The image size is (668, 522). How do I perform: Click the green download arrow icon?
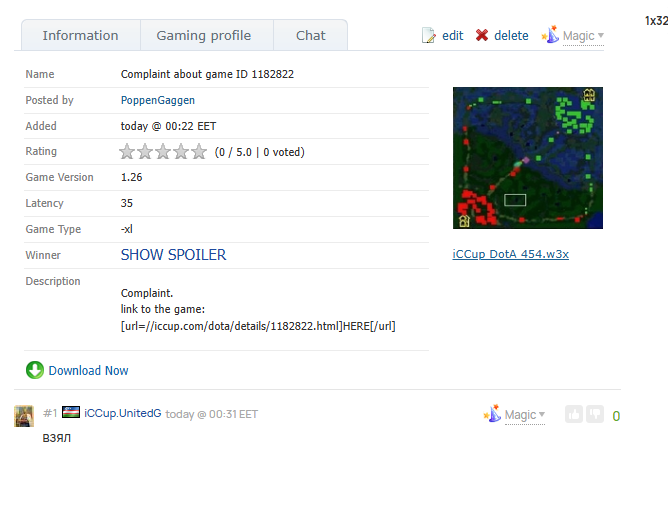(x=35, y=370)
